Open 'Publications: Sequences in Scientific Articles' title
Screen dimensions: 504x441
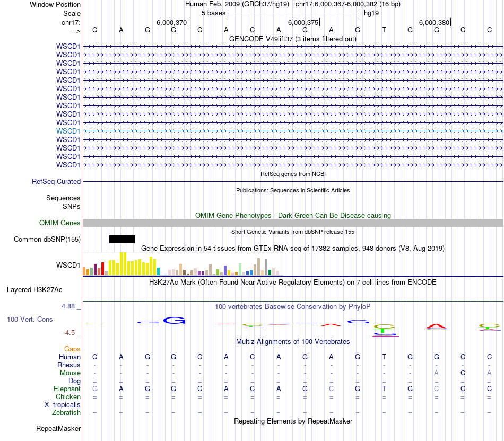(293, 190)
